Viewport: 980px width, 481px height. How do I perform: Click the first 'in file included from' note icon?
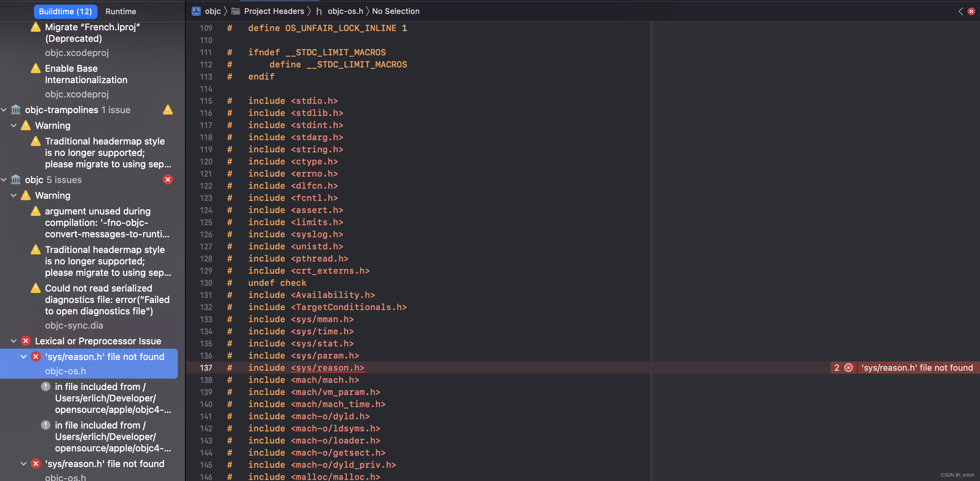click(46, 387)
